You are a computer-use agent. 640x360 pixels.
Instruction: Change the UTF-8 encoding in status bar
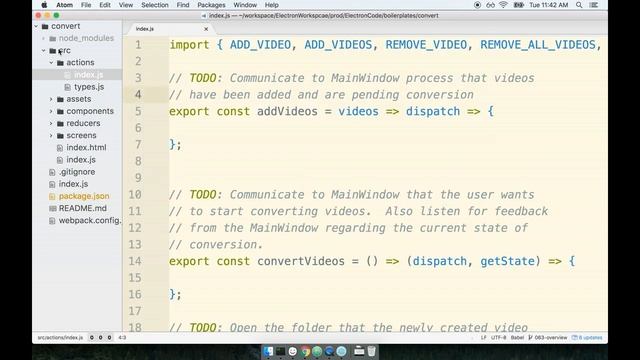tap(498, 338)
